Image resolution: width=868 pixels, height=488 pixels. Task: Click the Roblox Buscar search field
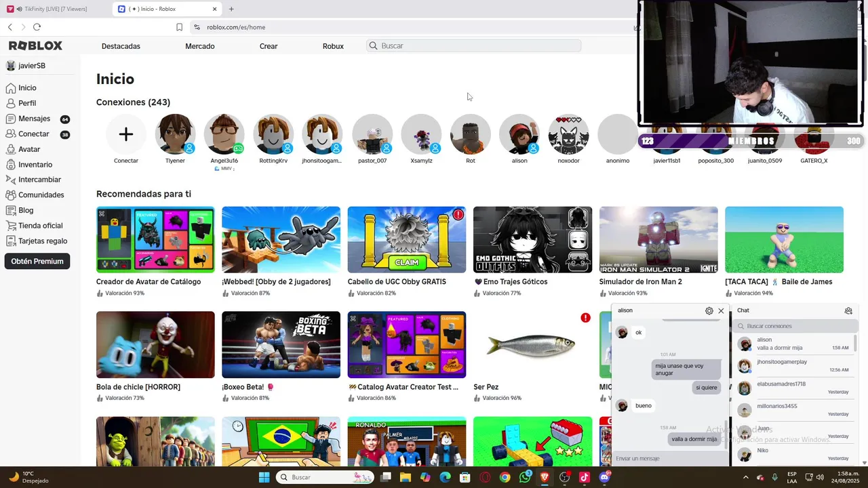coord(474,45)
